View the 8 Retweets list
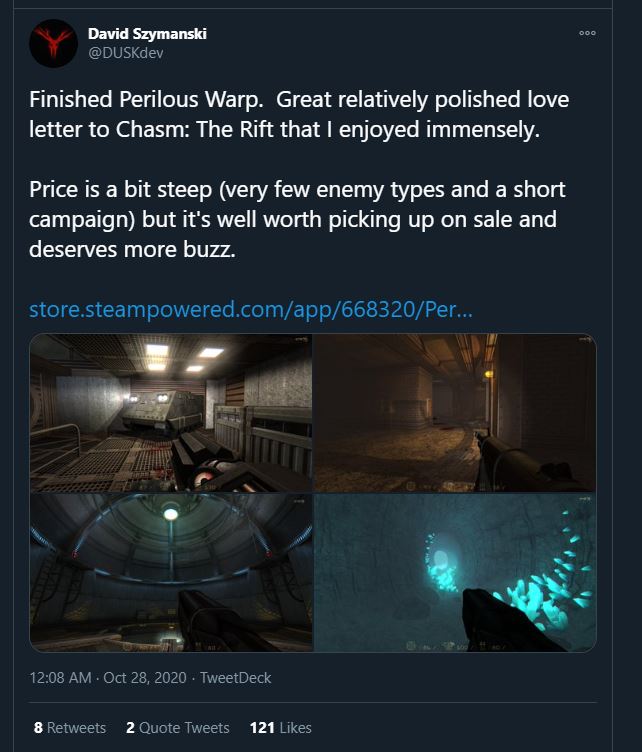The image size is (642, 752). coord(70,728)
